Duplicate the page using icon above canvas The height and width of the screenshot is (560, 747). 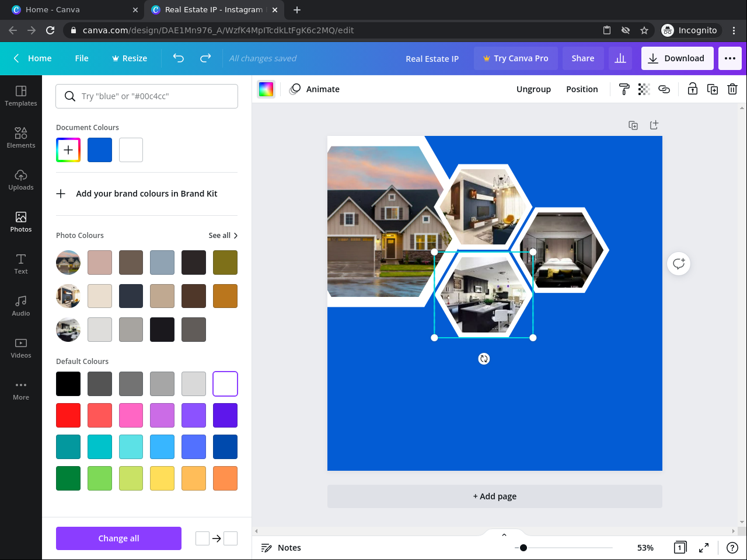[x=633, y=125]
